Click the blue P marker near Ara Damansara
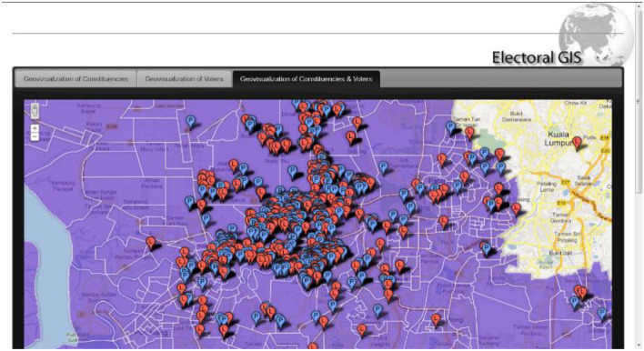 pos(383,167)
